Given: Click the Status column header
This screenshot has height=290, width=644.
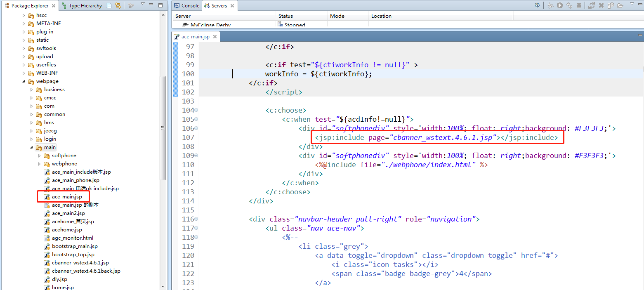Looking at the screenshot, I should [x=302, y=16].
